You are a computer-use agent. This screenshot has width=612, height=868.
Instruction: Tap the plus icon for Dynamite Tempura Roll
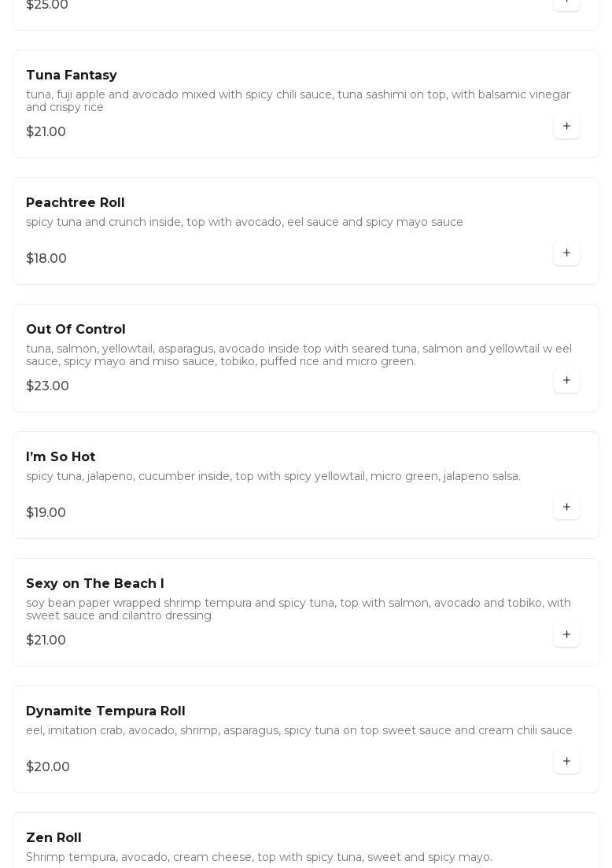pyautogui.click(x=566, y=761)
